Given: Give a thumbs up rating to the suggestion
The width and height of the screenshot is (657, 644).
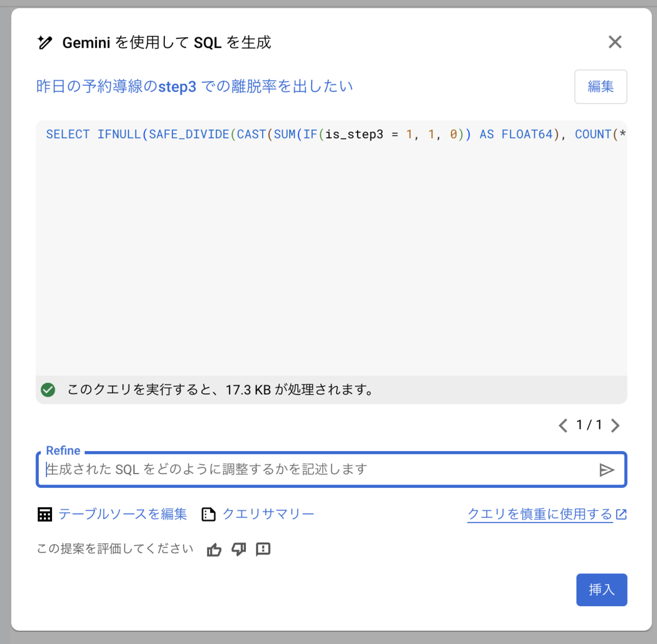Looking at the screenshot, I should [x=214, y=549].
